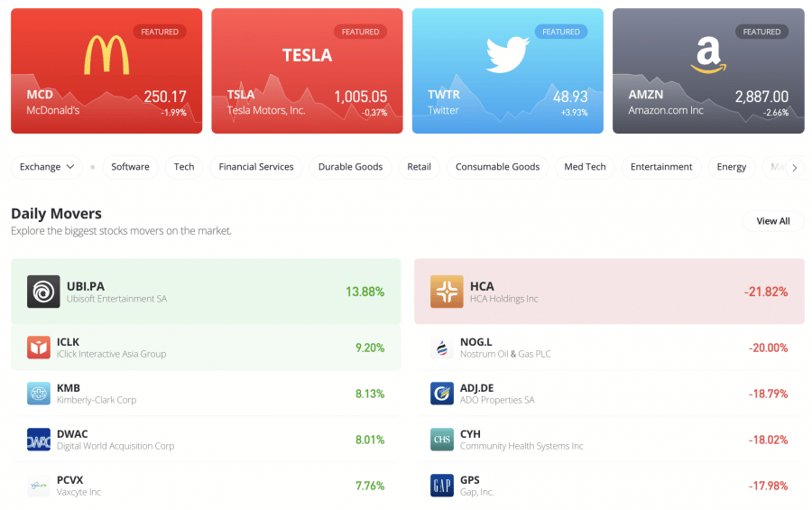This screenshot has width=812, height=510.
Task: Click the Nostrum Oil & Gas logo
Action: [x=442, y=348]
